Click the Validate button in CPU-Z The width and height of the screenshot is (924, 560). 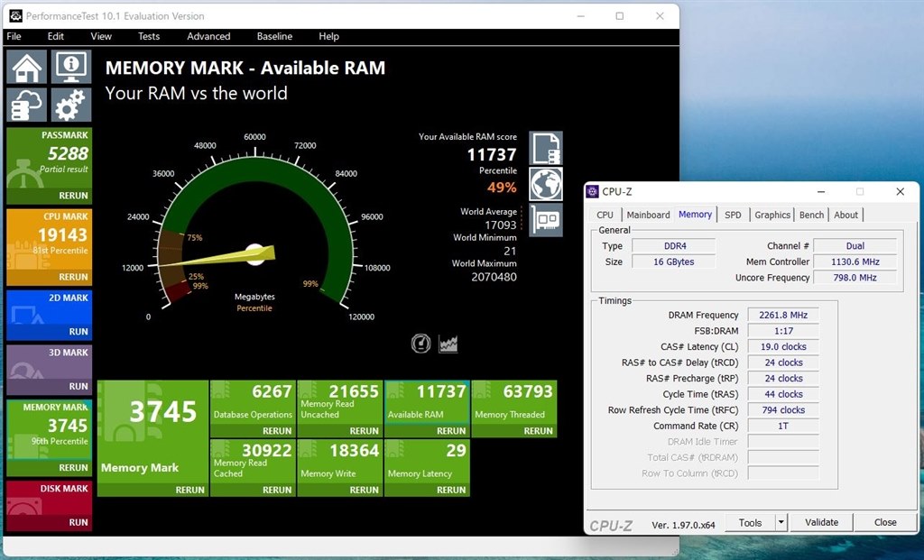(821, 522)
